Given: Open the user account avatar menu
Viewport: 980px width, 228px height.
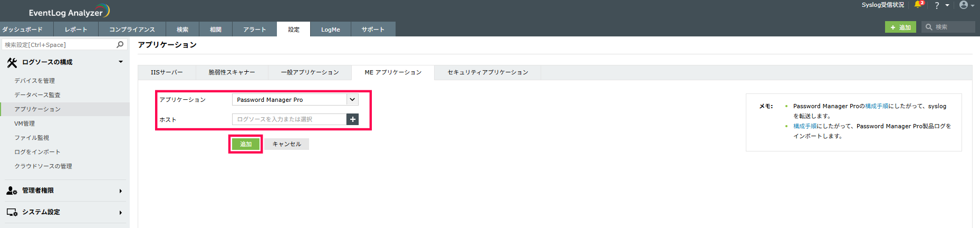Looking at the screenshot, I should pyautogui.click(x=964, y=5).
